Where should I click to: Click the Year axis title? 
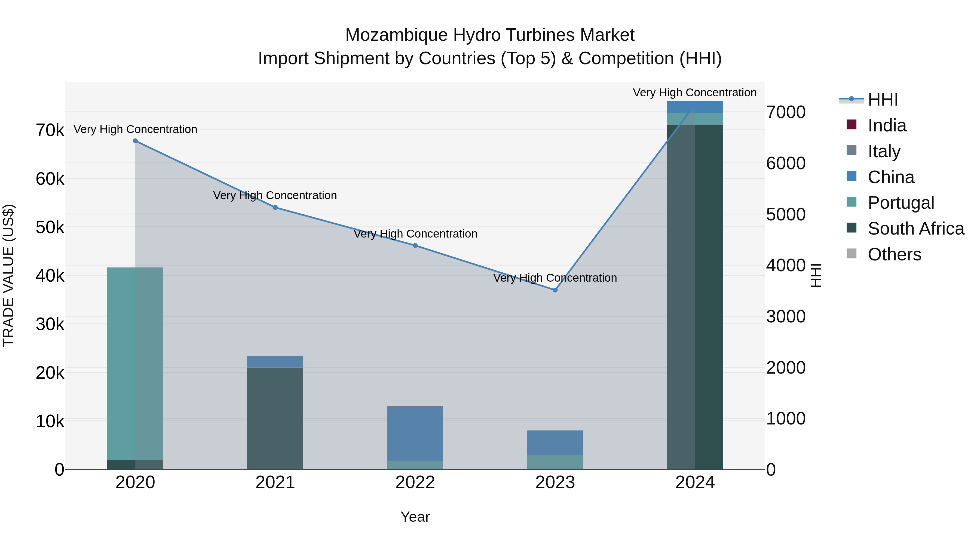click(415, 517)
